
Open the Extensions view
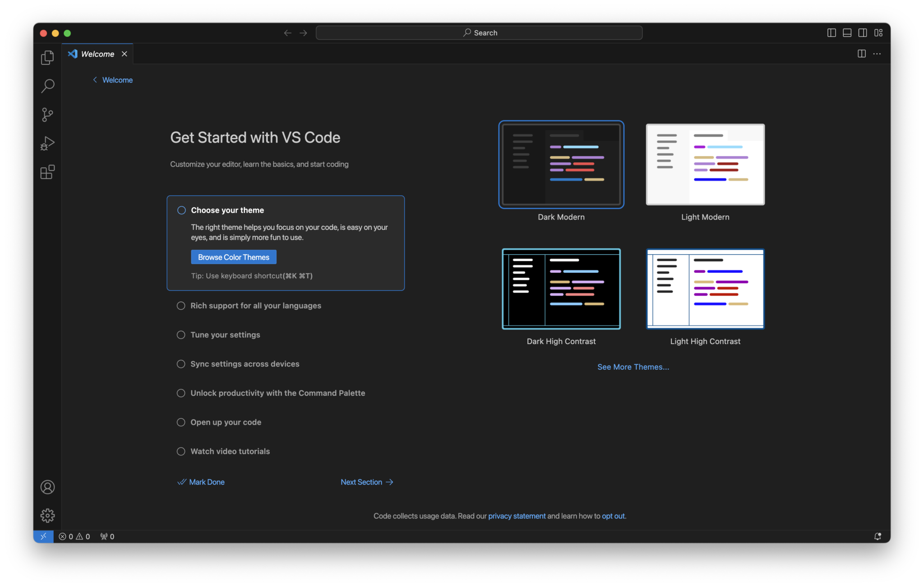pyautogui.click(x=47, y=172)
